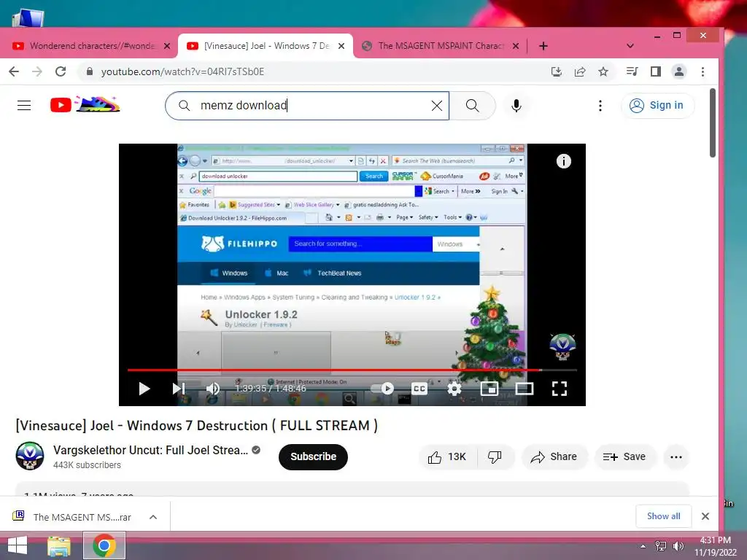Click the 443K subscribers text
The image size is (747, 560).
(x=87, y=464)
